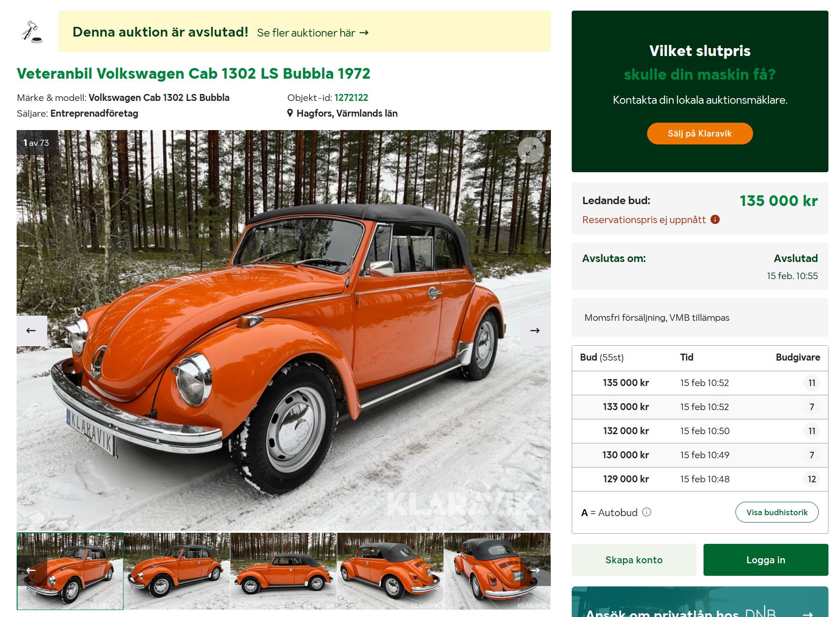Advance to next photo with right arrow

pyautogui.click(x=535, y=330)
